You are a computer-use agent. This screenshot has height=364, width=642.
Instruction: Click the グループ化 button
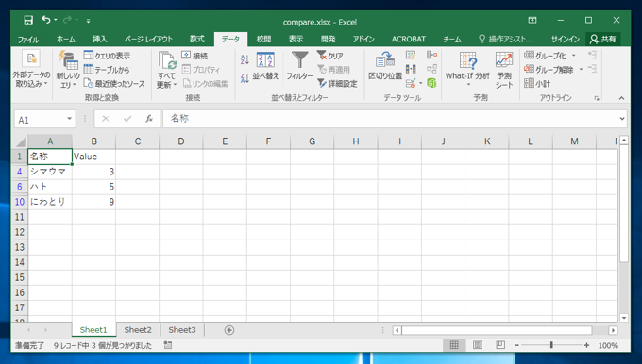tap(546, 56)
